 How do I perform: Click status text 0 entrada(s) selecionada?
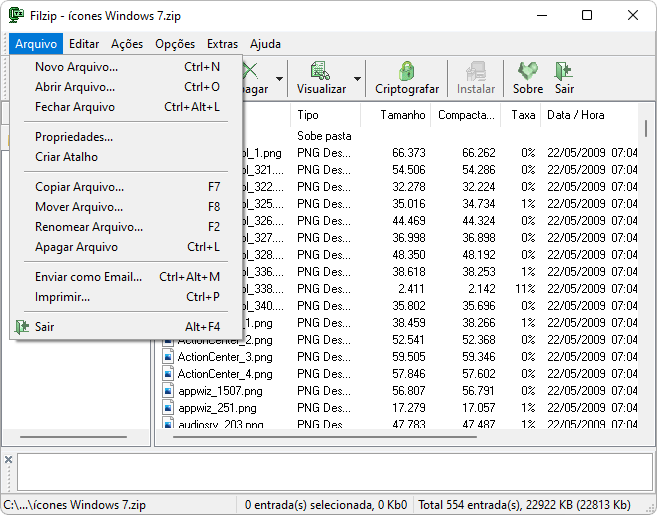tap(308, 505)
